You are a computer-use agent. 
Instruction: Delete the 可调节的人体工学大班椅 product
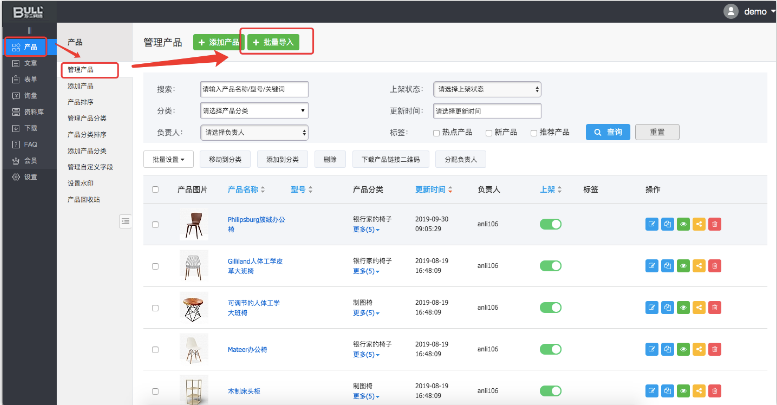click(x=715, y=307)
